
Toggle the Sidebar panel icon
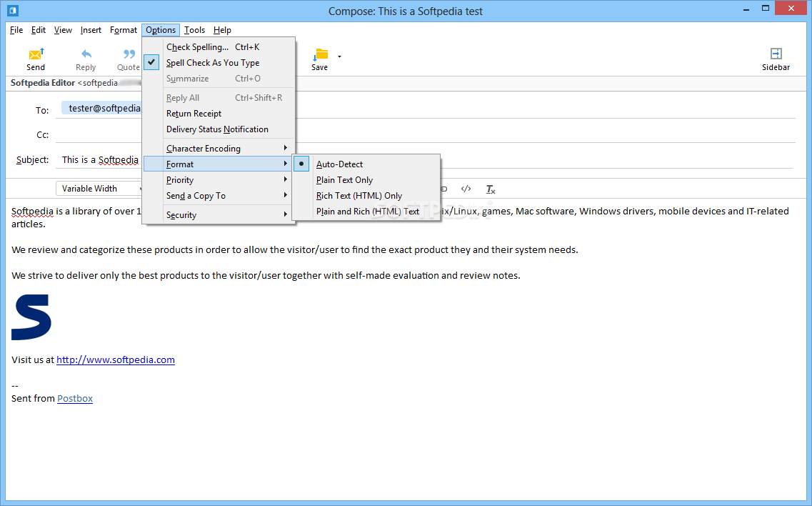776,54
